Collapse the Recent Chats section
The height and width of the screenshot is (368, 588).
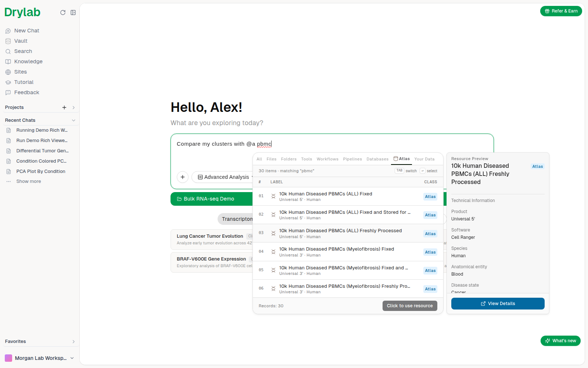73,120
